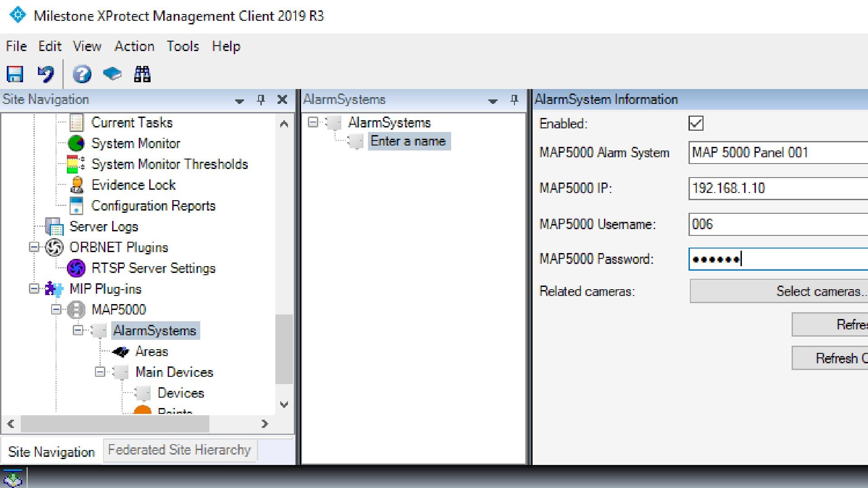Open the Action menu
Screen dimensions: 868x488
pyautogui.click(x=134, y=46)
